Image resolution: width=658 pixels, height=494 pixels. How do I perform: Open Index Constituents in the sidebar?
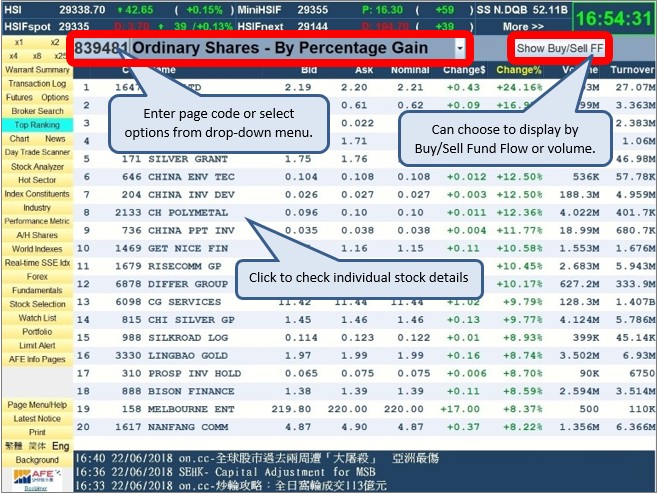[x=37, y=194]
